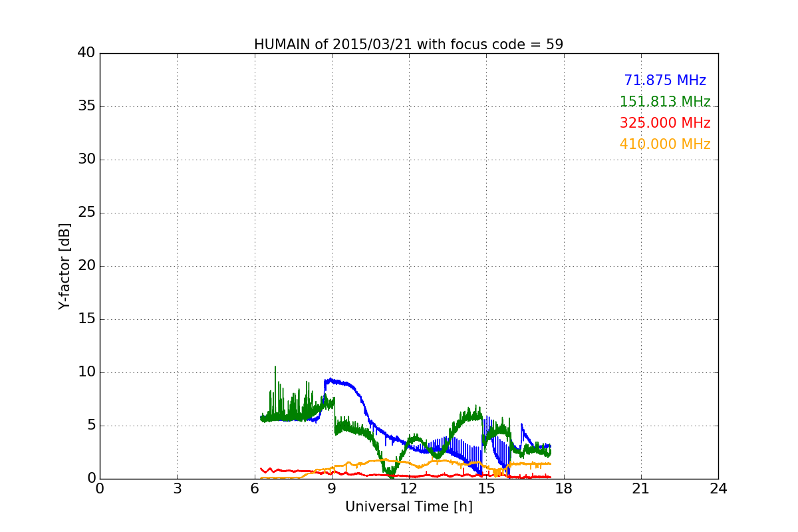
Task: Click the x-axis tick label 24
Action: (x=718, y=488)
